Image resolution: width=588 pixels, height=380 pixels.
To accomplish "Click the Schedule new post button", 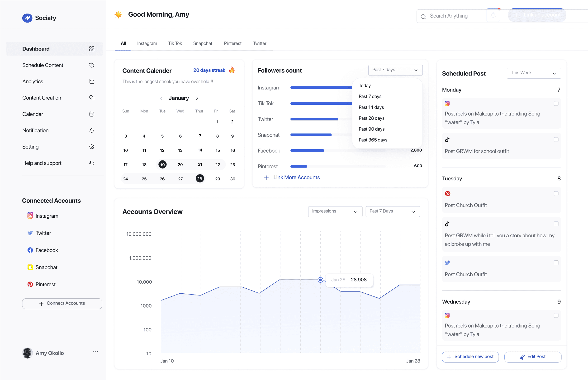I will (x=470, y=357).
